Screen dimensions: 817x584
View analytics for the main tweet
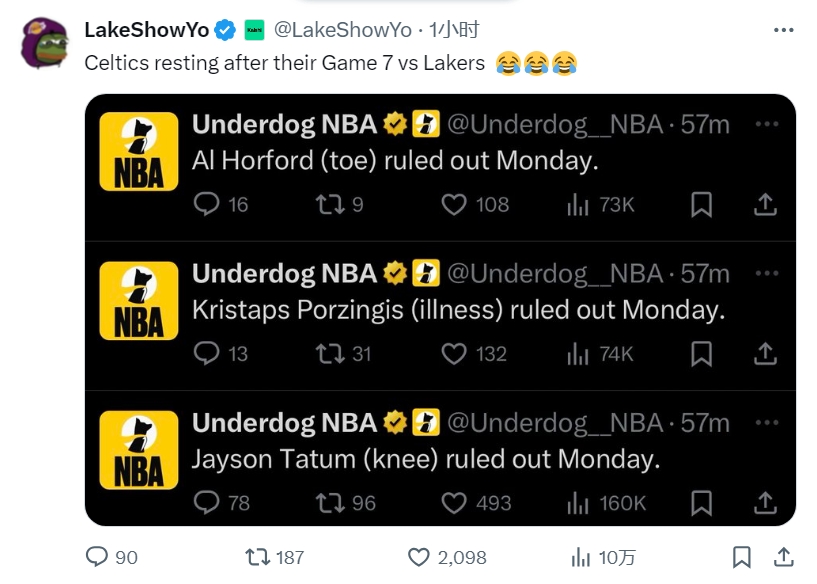579,557
